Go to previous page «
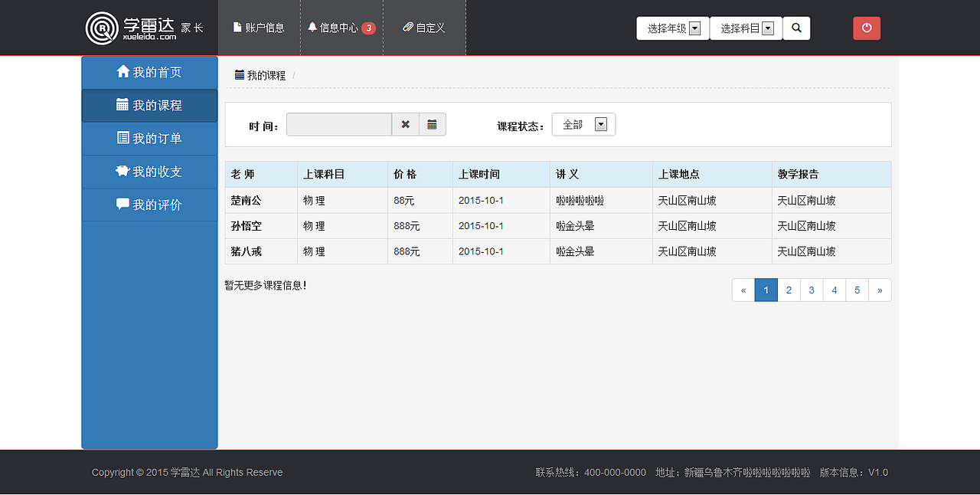The height and width of the screenshot is (495, 980). click(x=743, y=290)
